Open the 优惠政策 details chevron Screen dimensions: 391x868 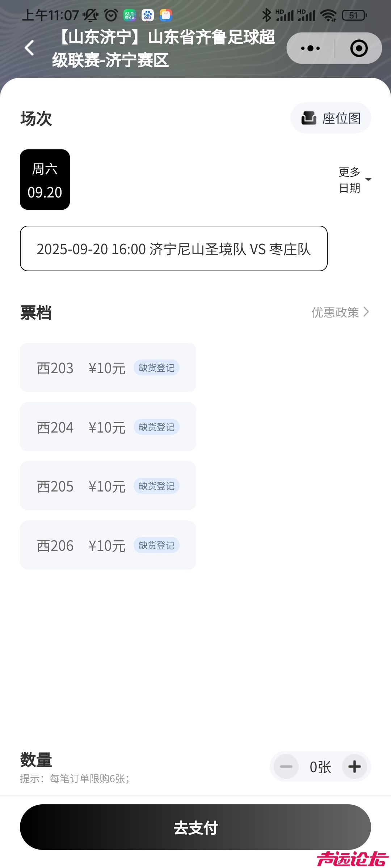[x=366, y=312]
